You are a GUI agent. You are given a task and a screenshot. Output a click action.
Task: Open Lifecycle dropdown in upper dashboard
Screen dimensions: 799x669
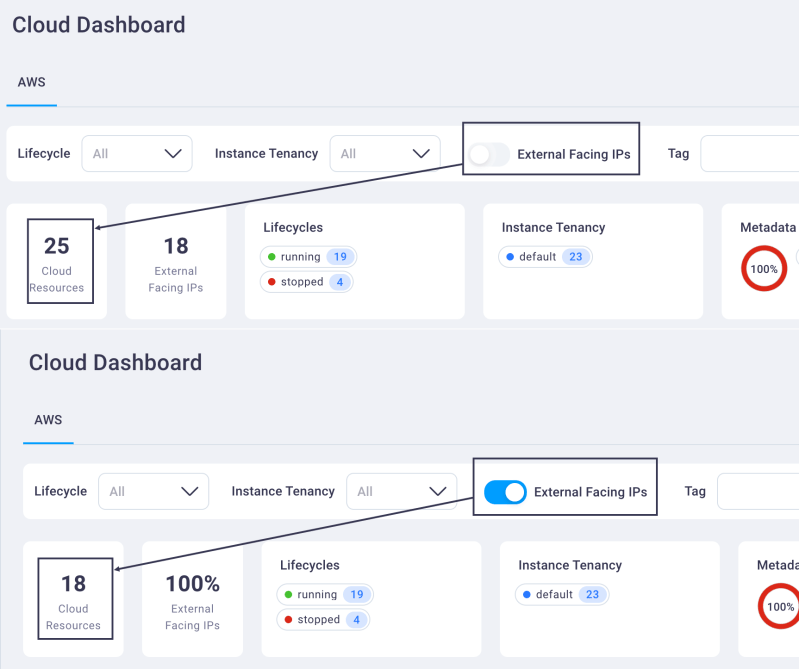tap(137, 153)
